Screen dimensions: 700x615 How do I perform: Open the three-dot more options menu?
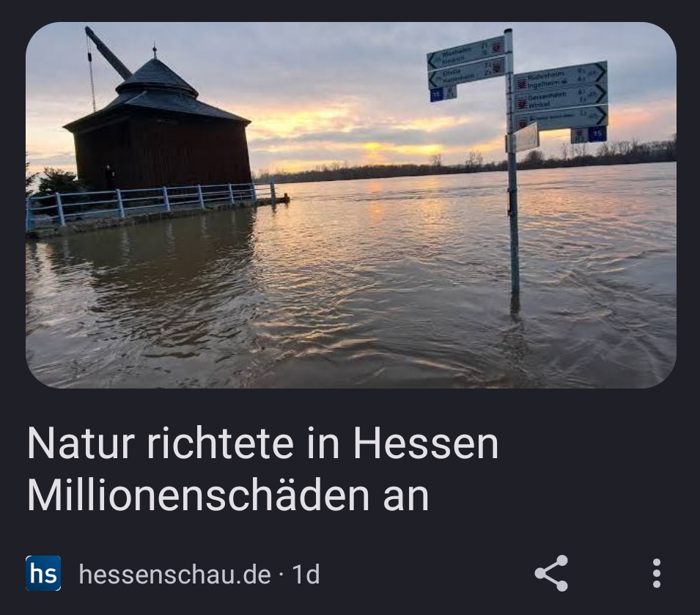click(656, 573)
